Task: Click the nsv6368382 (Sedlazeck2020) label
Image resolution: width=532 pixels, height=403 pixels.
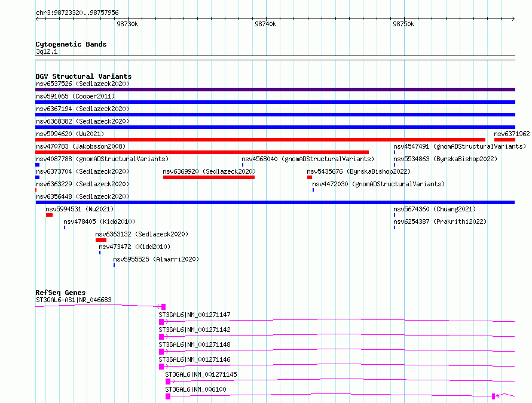Action: point(82,121)
